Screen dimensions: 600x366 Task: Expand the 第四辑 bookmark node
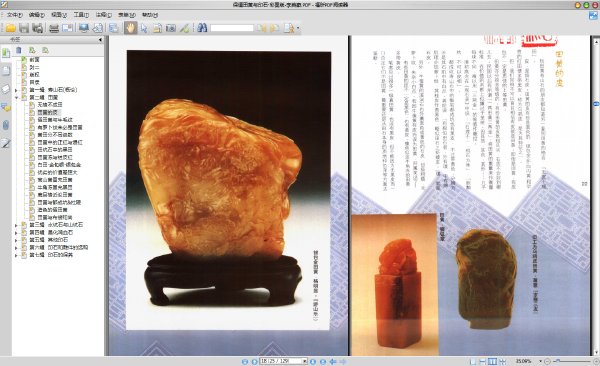click(16, 233)
